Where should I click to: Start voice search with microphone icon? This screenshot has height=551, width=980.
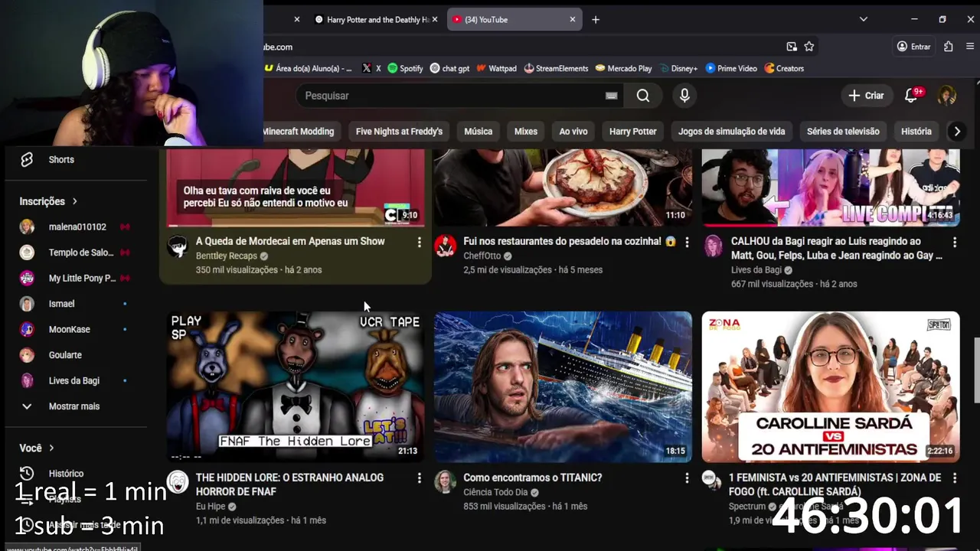click(x=684, y=96)
